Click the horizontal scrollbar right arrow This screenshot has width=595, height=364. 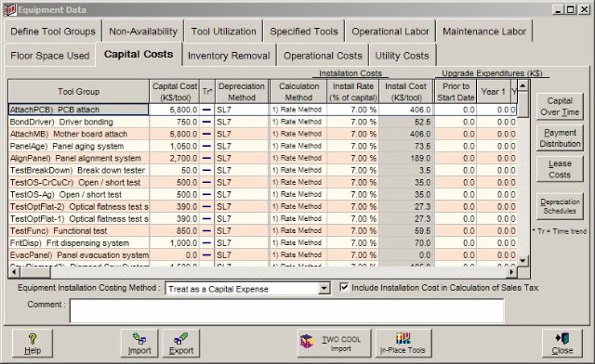coord(511,272)
